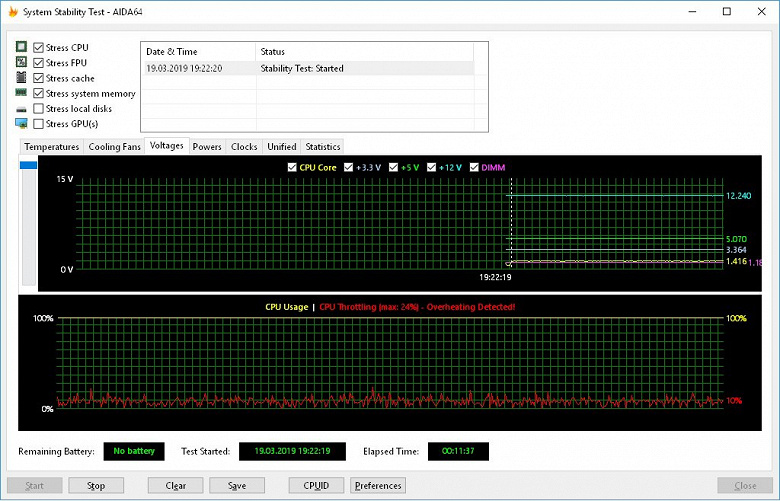780x501 pixels.
Task: Click the Test Started time field
Action: (292, 451)
